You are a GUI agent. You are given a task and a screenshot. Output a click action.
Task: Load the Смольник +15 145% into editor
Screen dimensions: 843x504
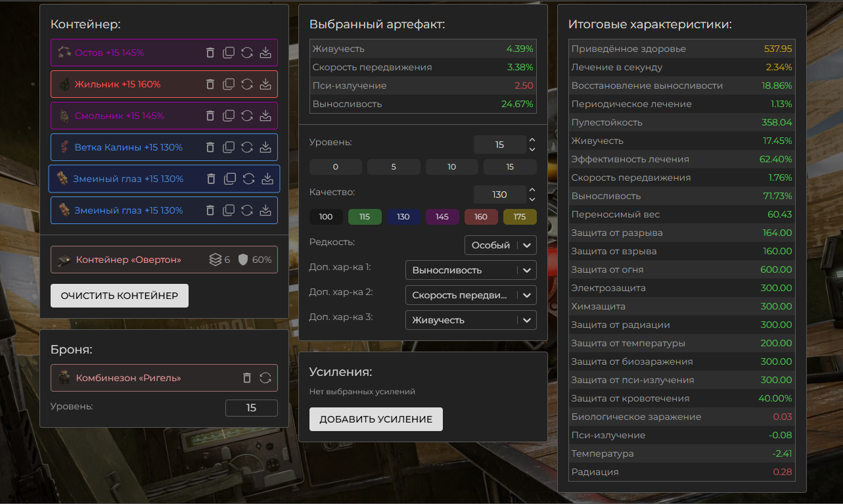coord(265,116)
